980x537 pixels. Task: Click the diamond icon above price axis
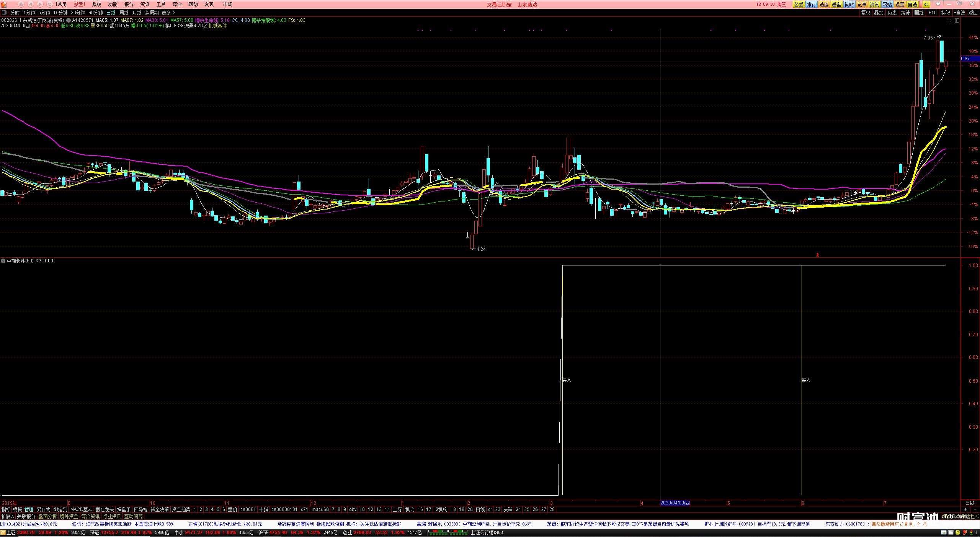point(950,21)
